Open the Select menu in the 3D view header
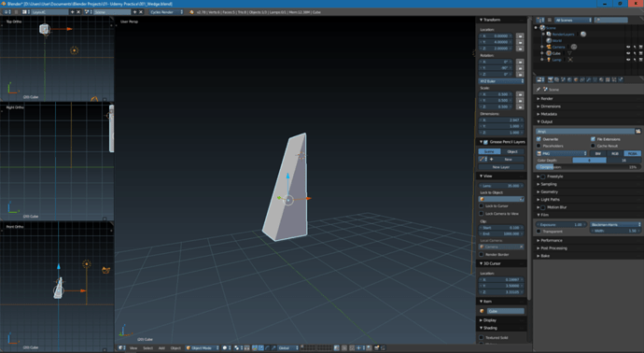Screen dimensions: 644x353 [147, 348]
